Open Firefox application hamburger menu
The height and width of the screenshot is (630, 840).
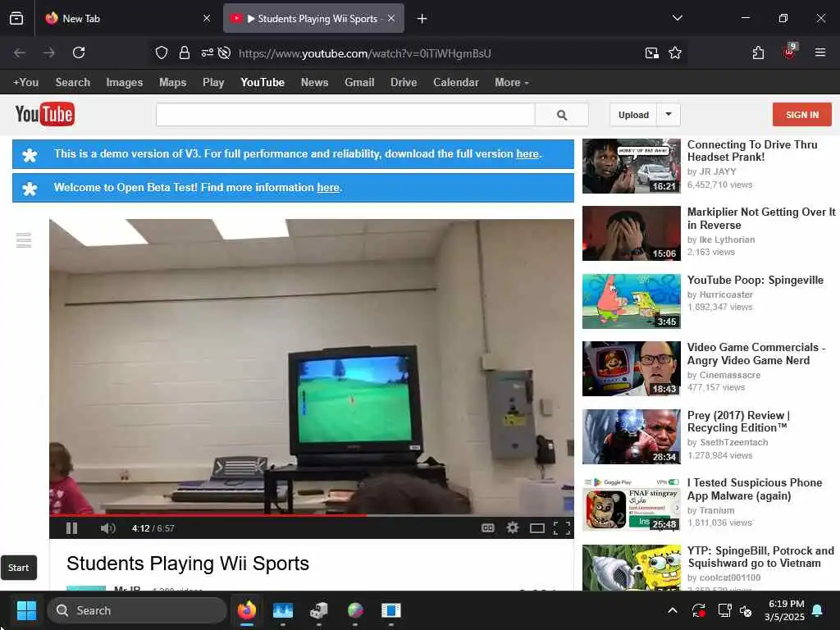pyautogui.click(x=820, y=52)
